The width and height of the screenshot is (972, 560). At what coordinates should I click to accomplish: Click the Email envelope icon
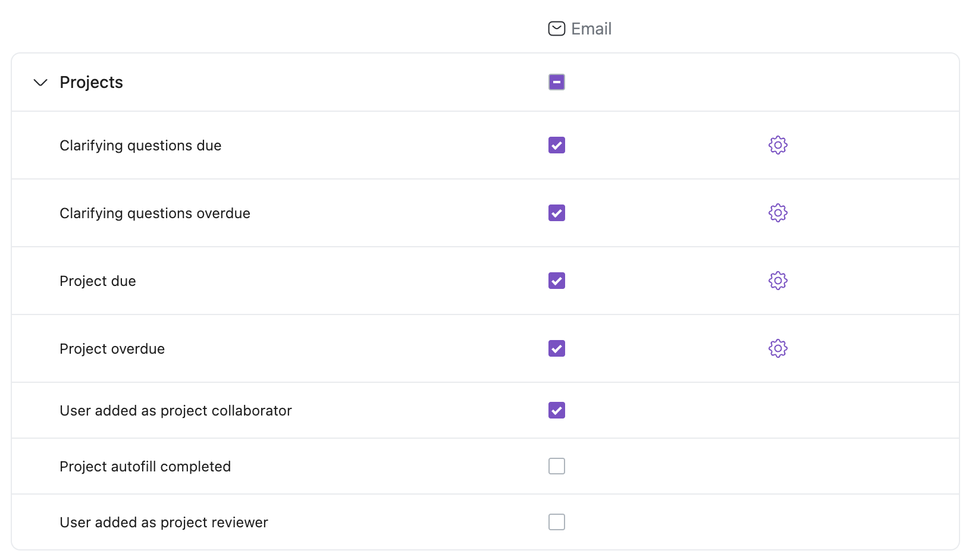(x=556, y=29)
